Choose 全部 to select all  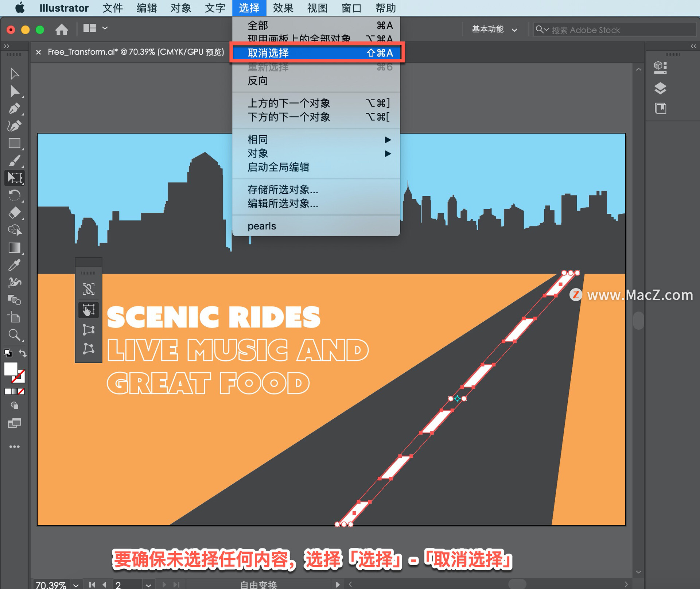(x=316, y=26)
